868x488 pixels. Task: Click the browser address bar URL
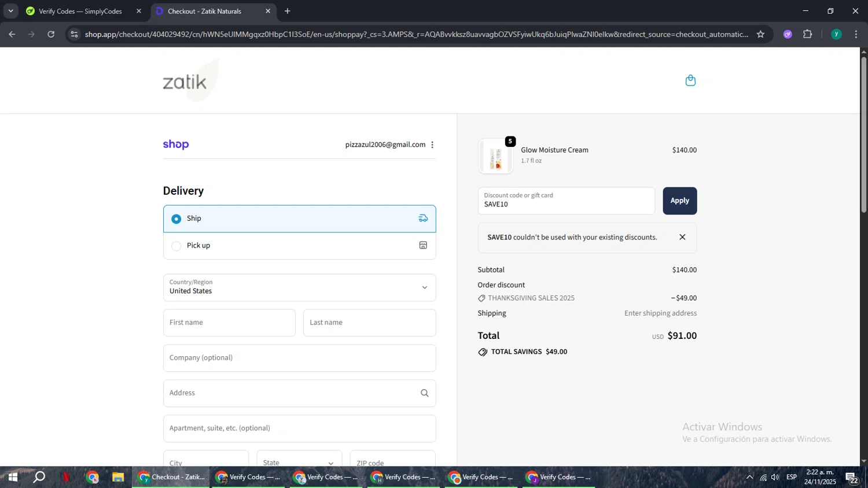pos(416,34)
